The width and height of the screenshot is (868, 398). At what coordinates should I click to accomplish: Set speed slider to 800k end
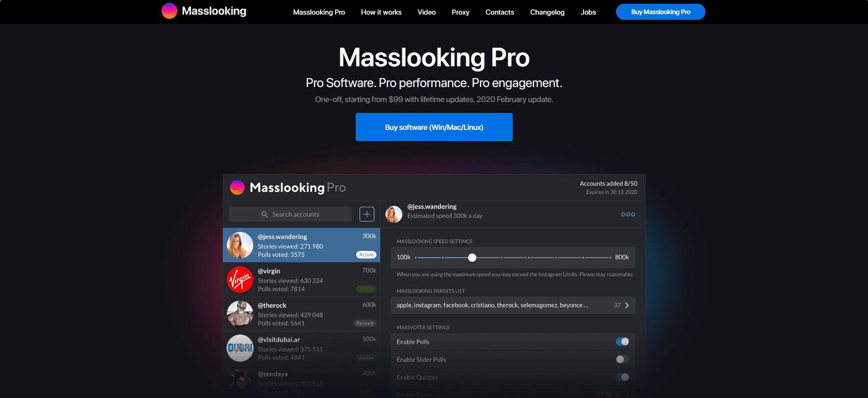pos(610,257)
